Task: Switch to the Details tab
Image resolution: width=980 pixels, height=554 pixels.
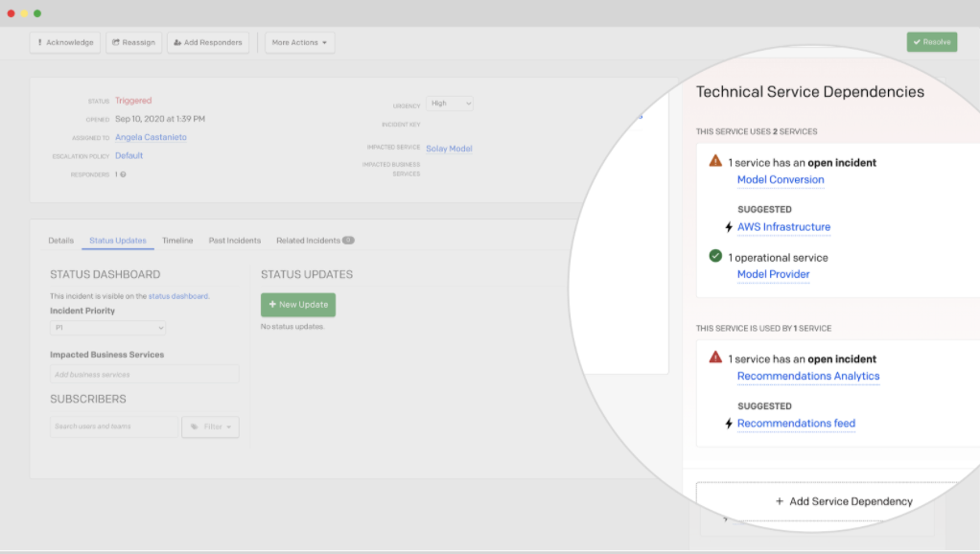Action: pyautogui.click(x=60, y=241)
